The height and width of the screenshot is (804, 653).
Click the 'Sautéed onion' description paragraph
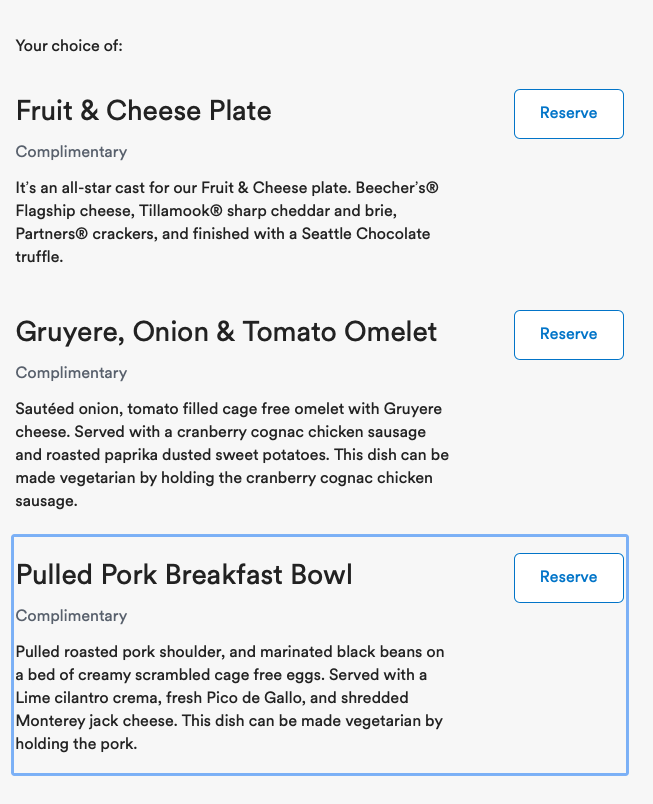(x=232, y=455)
